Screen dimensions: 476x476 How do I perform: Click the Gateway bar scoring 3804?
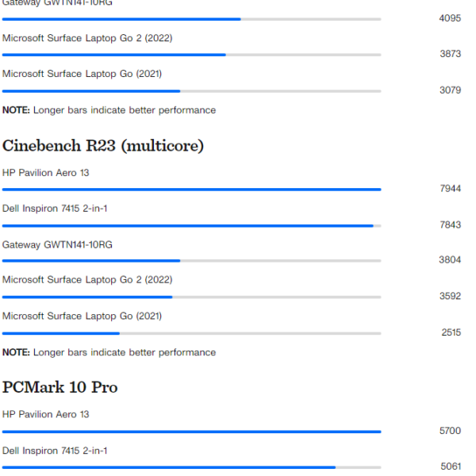pos(91,261)
